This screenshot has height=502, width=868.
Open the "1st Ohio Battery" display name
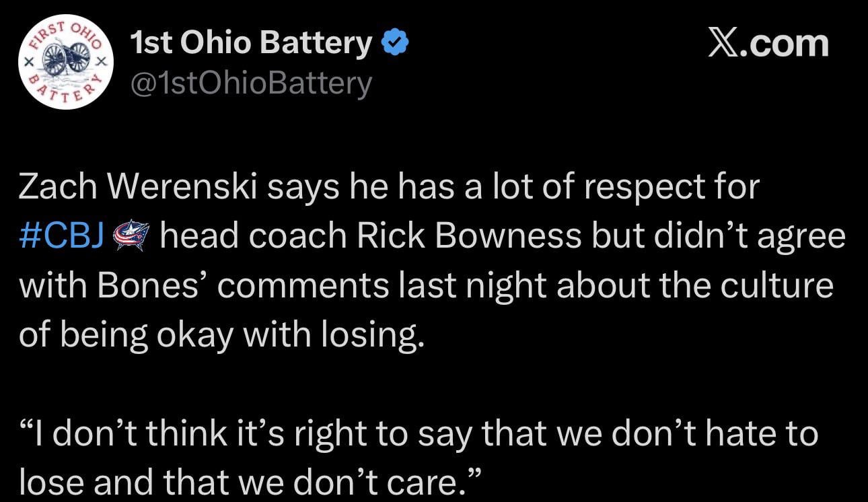click(252, 44)
